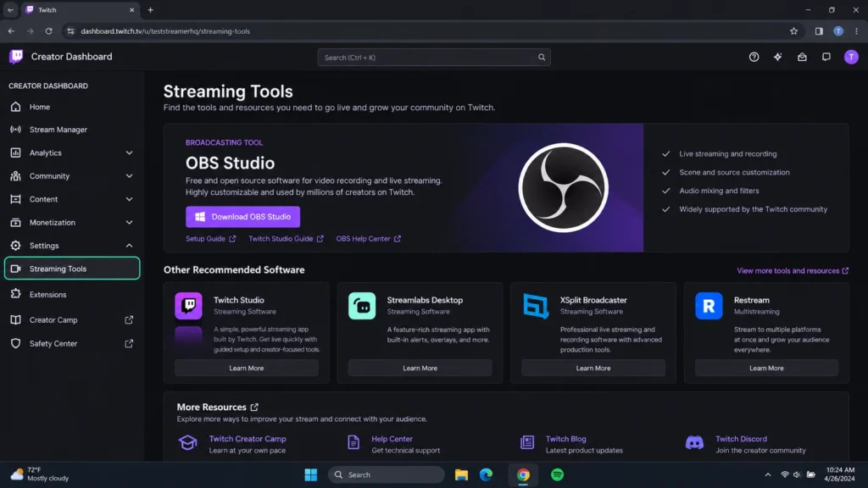Open the help question mark icon

pos(754,57)
